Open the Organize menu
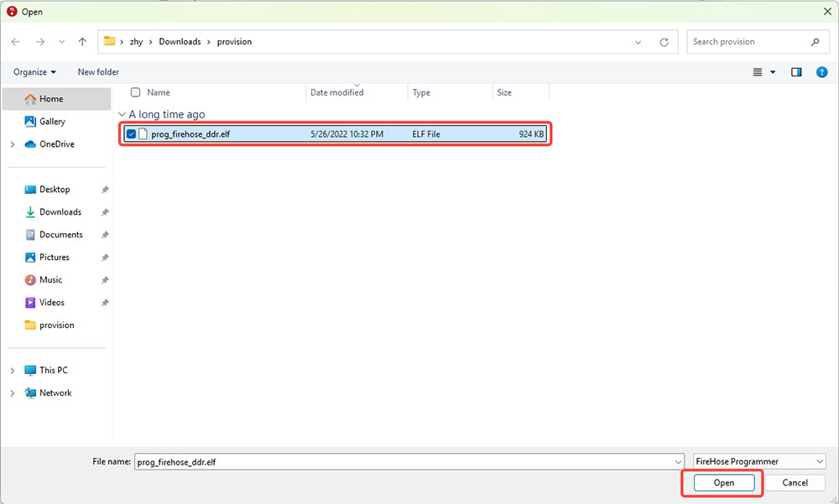Viewport: 839px width, 504px height. [34, 71]
